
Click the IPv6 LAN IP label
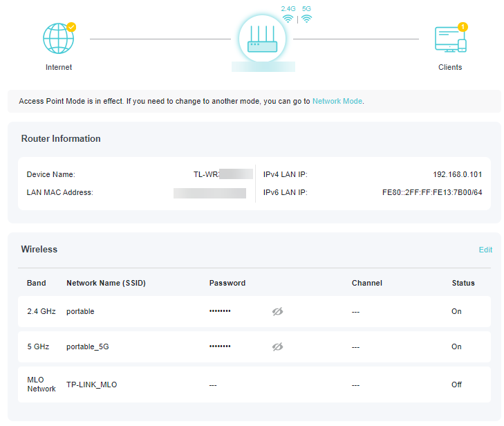[x=285, y=192]
